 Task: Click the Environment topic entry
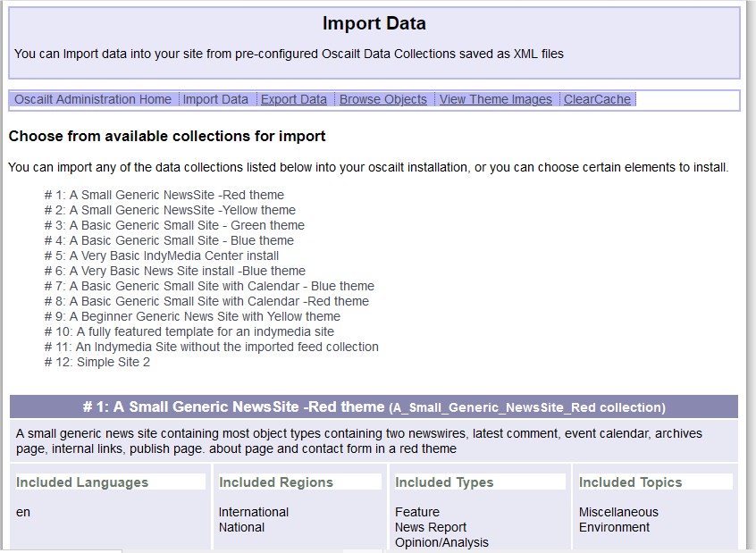pyautogui.click(x=614, y=527)
